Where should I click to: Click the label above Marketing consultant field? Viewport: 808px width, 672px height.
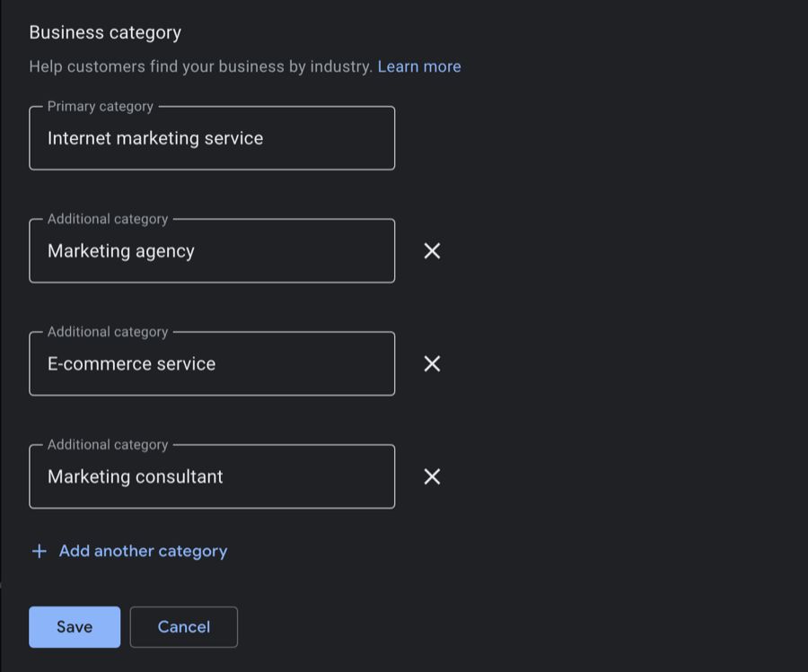pos(107,444)
